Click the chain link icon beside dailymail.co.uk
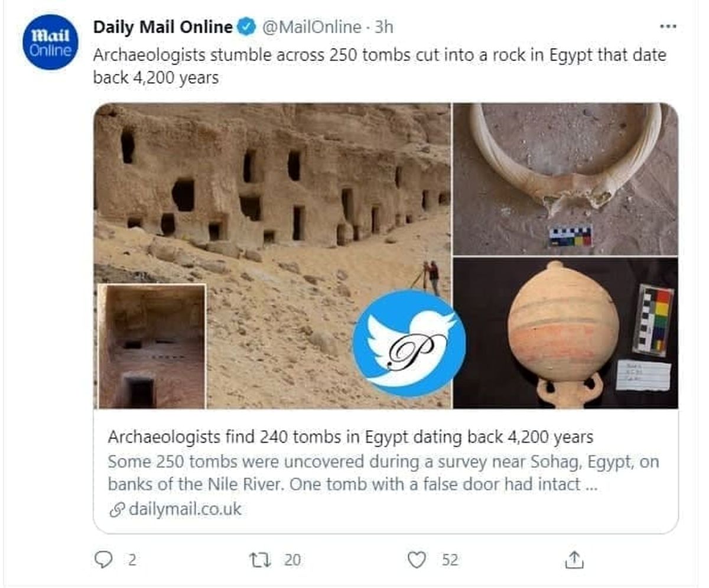This screenshot has width=709, height=588. (x=117, y=510)
